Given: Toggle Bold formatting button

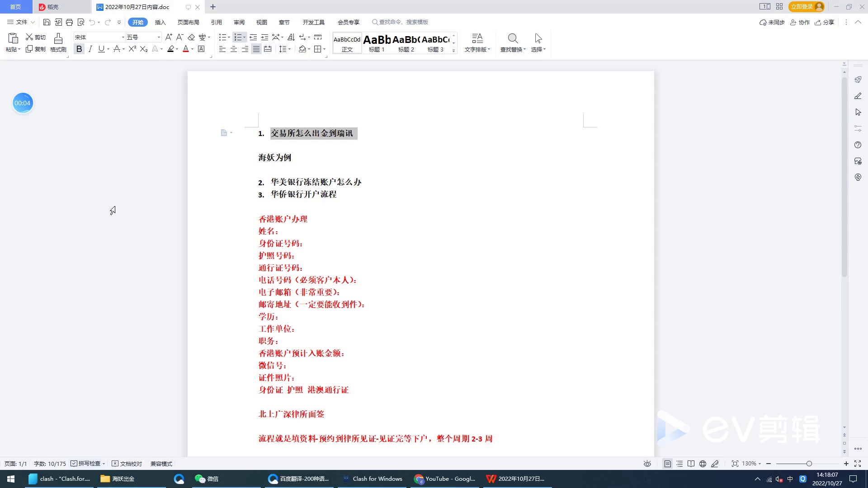Looking at the screenshot, I should click(79, 49).
